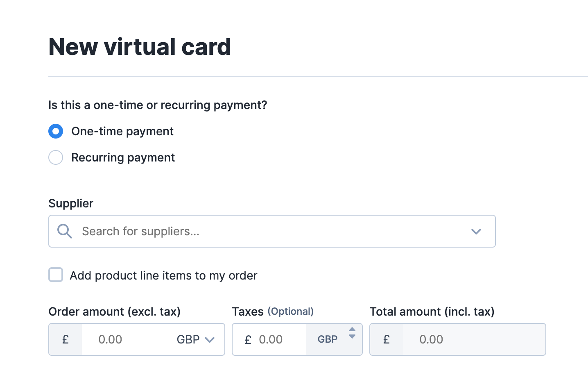Click the '(Optional)' label next to Taxes
Screen dimensions: 588x373
pyautogui.click(x=291, y=311)
